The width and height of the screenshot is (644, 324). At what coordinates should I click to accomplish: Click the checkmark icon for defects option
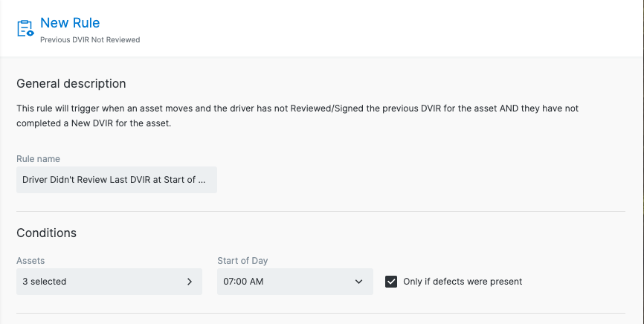[x=391, y=282]
